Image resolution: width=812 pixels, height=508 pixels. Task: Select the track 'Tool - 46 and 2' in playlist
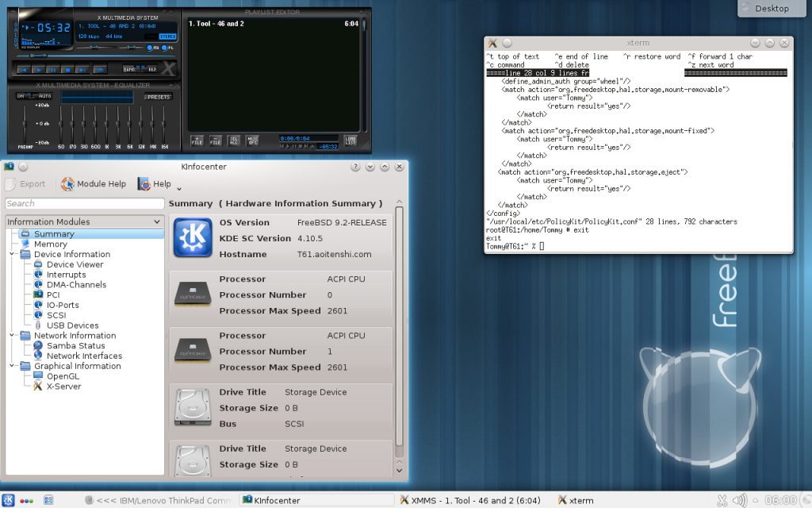(x=274, y=24)
